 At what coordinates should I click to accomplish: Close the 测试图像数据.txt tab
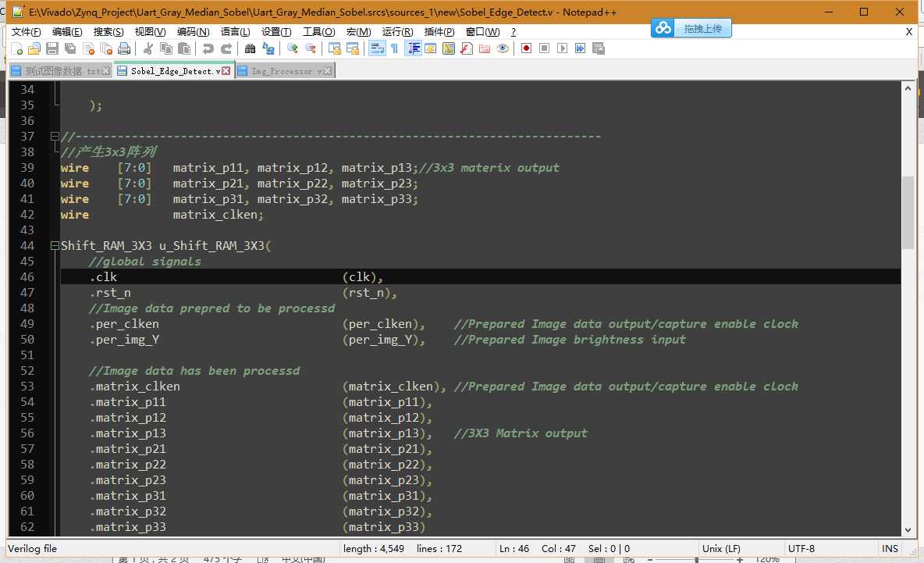(106, 71)
